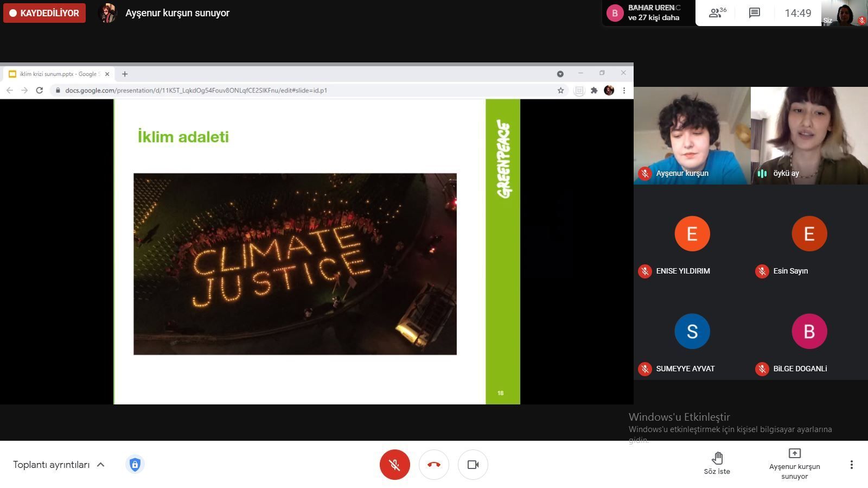The image size is (868, 488).
Task: Click the BAHAR UREN speaker notification
Action: click(648, 13)
